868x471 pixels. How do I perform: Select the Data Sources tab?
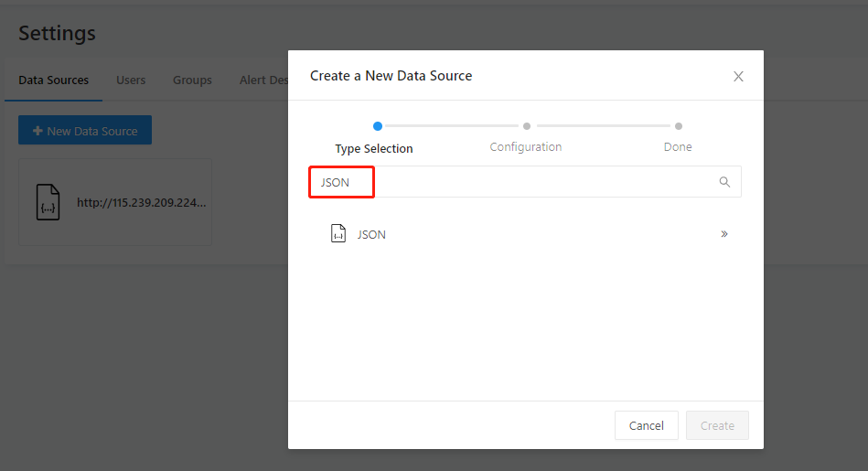pos(54,80)
